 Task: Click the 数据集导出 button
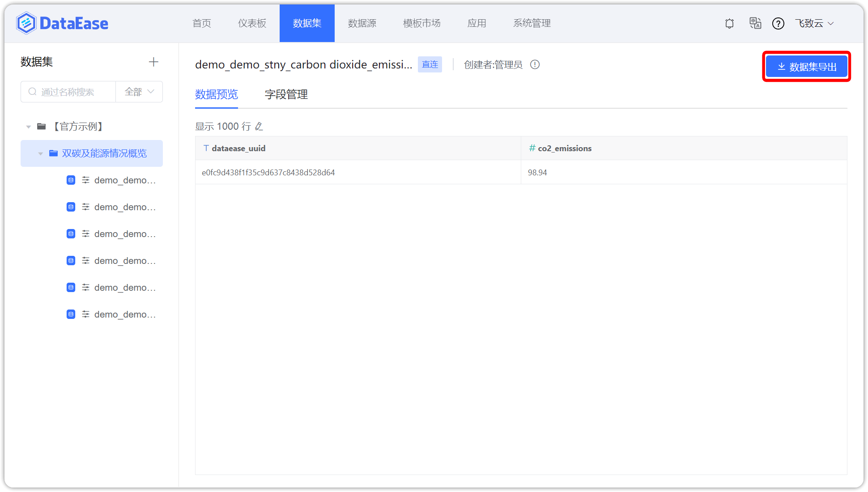(x=806, y=66)
